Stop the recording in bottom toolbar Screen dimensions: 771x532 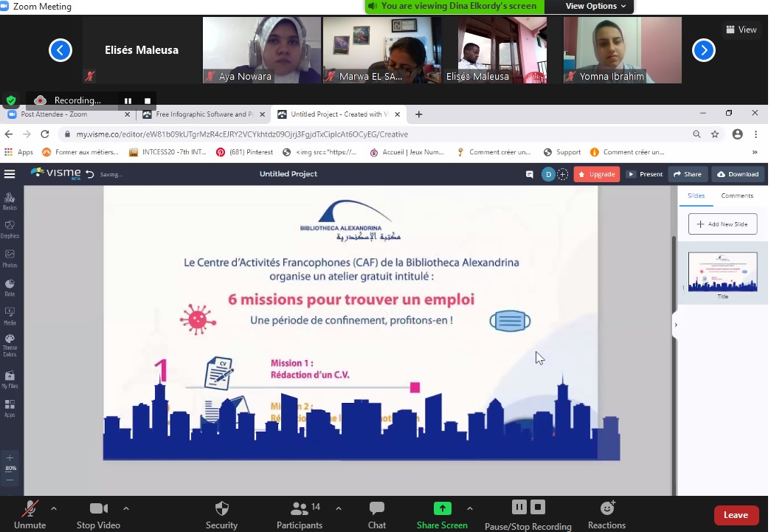click(539, 507)
